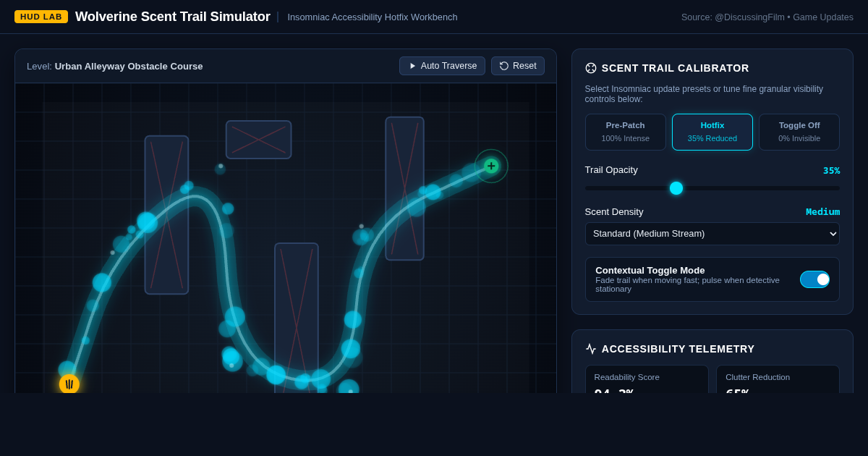The image size is (868, 456).
Task: Adjust the Trail Opacity slider handle
Action: 676,188
